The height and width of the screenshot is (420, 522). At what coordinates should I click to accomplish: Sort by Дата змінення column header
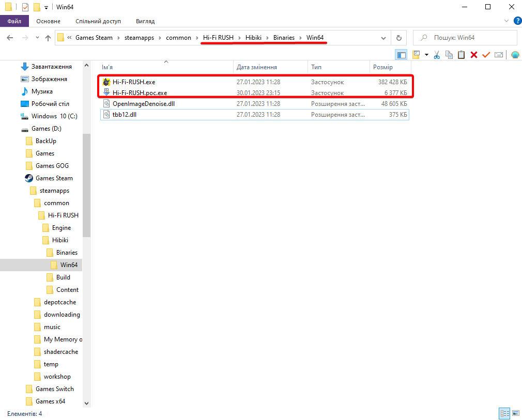(x=271, y=67)
